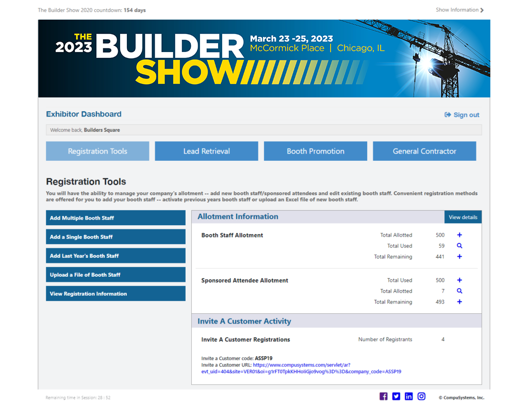
Task: Click the plus icon next to Booth Staff Total Allotted
Action: pyautogui.click(x=459, y=235)
